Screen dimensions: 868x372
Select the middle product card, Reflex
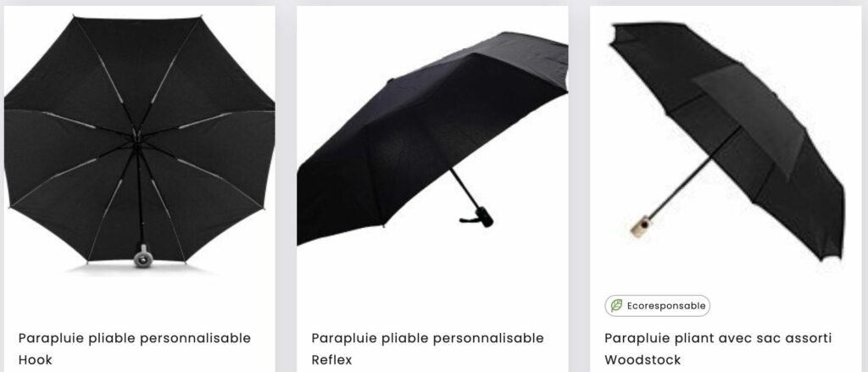(432, 189)
